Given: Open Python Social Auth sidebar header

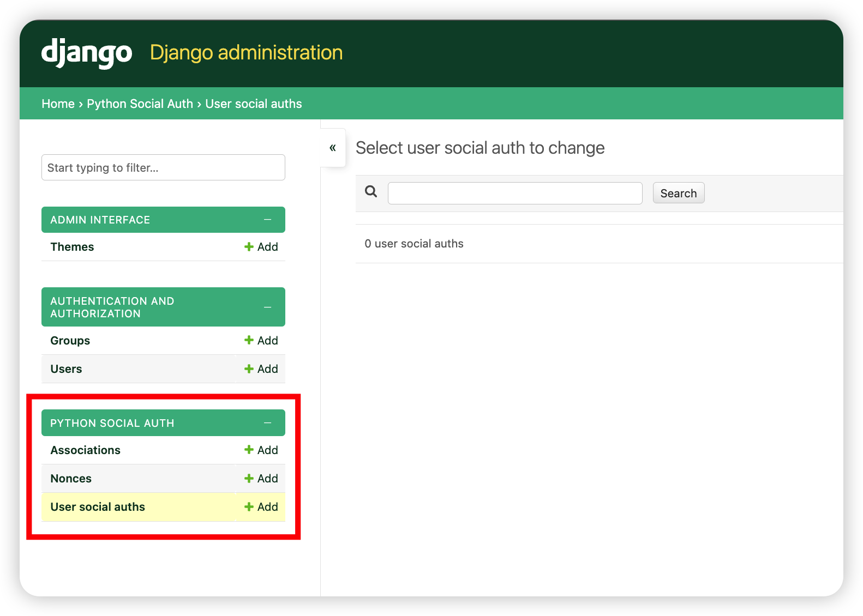Looking at the screenshot, I should tap(112, 423).
